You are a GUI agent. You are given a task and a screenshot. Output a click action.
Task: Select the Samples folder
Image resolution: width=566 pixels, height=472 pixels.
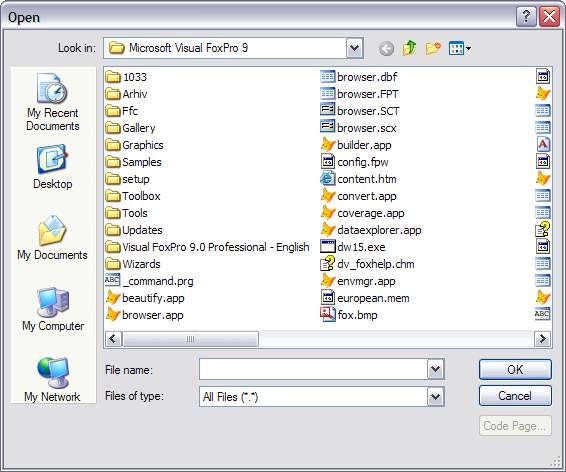(x=134, y=162)
